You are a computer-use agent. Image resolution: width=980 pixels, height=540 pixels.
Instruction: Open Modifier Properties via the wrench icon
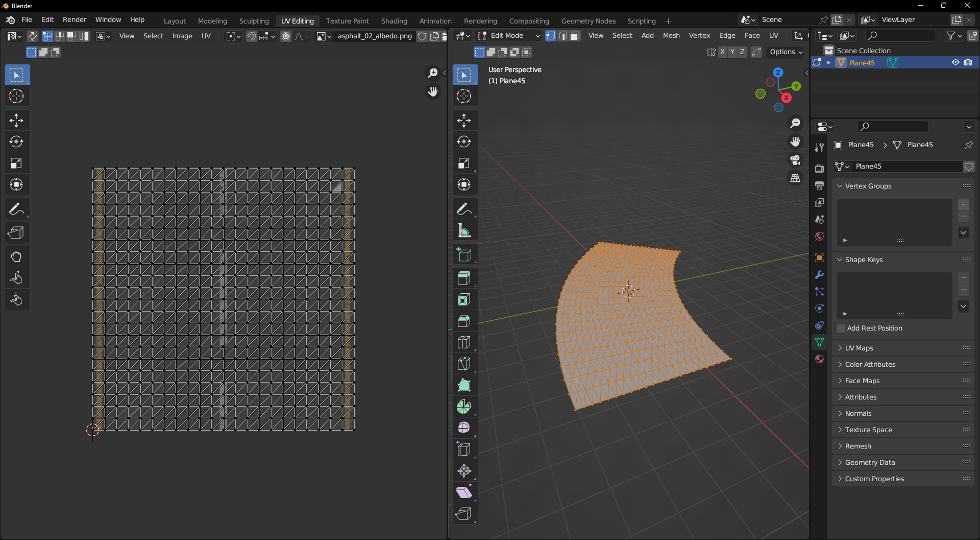(819, 275)
